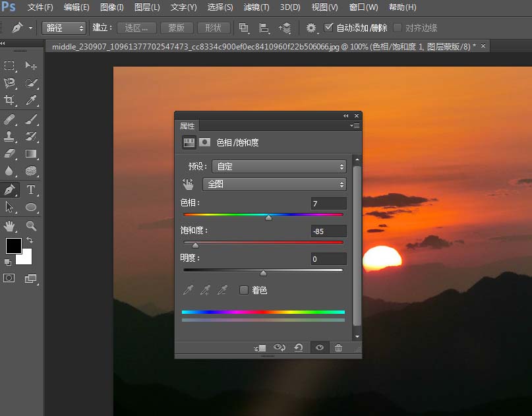Open the 滤镜 menu

coord(257,7)
